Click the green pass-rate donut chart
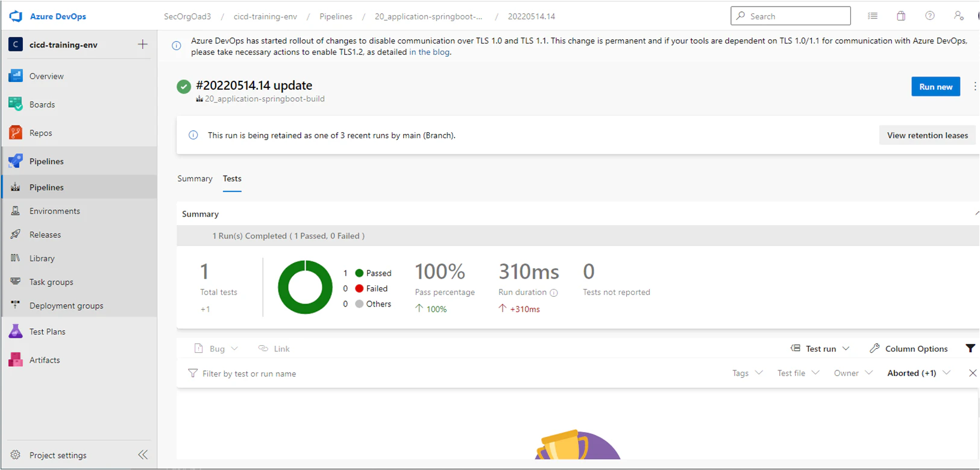The height and width of the screenshot is (470, 980). click(x=305, y=287)
